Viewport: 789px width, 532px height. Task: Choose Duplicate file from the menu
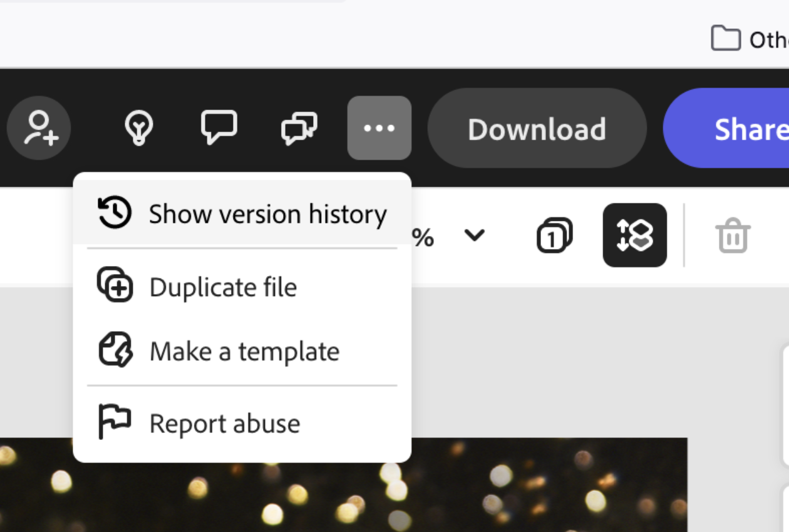(x=224, y=287)
